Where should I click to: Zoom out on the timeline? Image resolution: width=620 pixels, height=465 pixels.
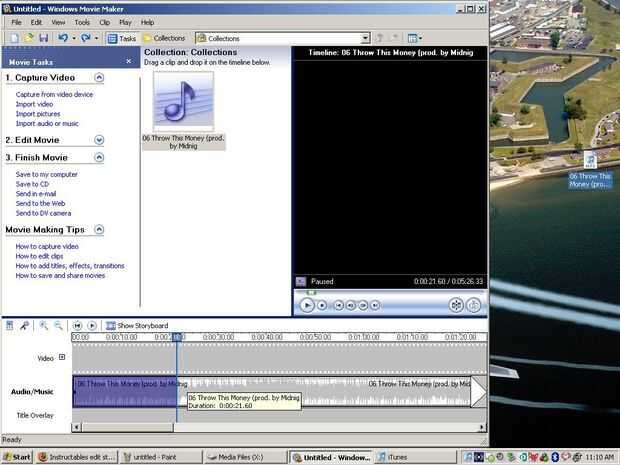coord(59,326)
